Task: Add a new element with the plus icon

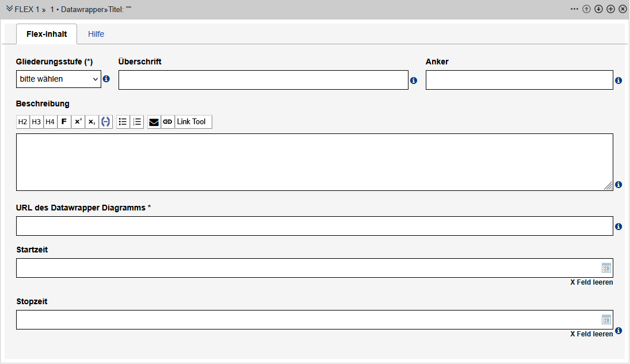Action: click(x=610, y=9)
